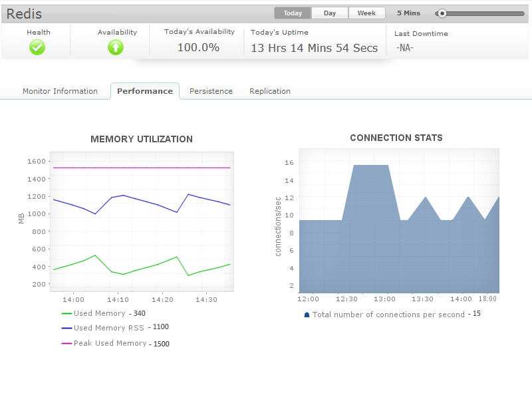Click the polling interval slider handle
The width and height of the screenshot is (532, 399).
click(442, 13)
